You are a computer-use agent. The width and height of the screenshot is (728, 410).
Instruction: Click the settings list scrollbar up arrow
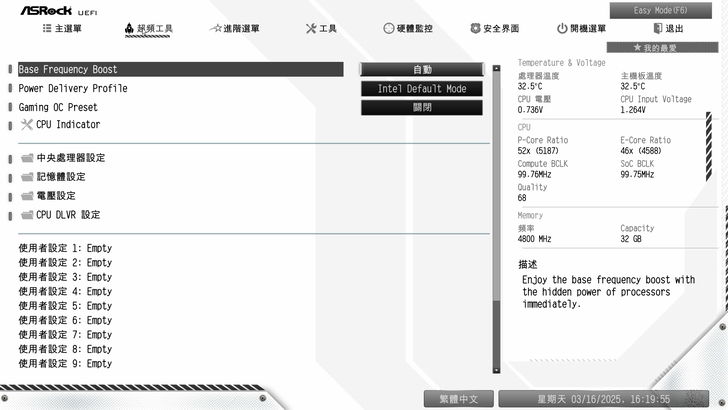(496, 68)
